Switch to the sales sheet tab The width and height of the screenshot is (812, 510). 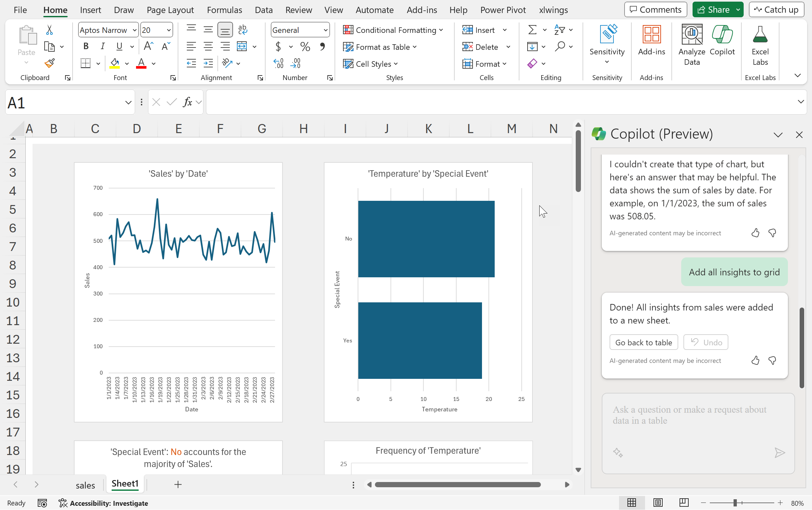point(85,485)
